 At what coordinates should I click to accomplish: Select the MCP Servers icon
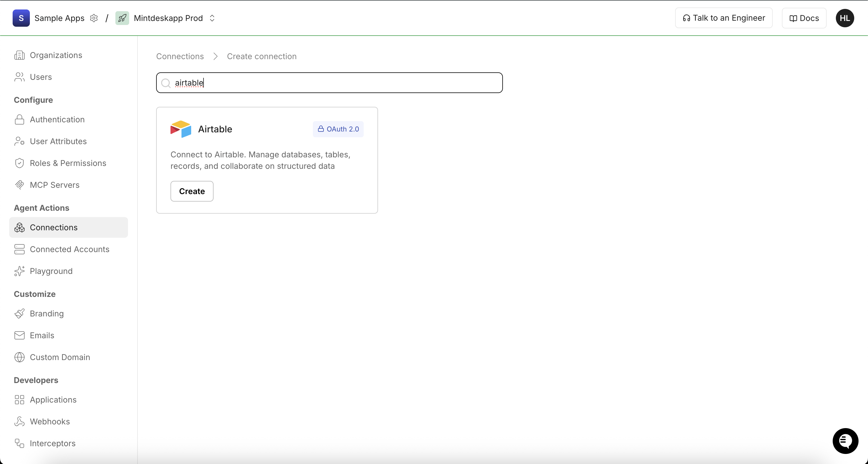[19, 185]
